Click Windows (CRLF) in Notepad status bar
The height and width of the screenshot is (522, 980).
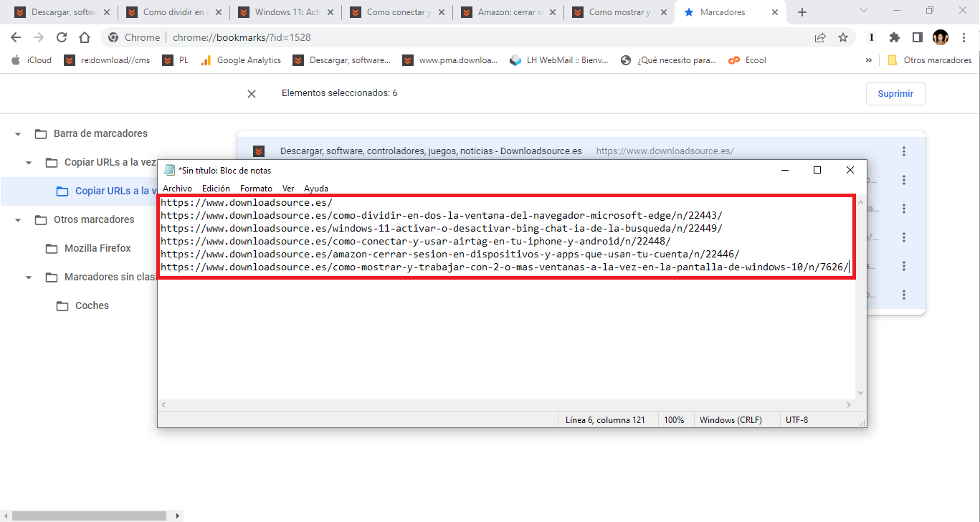point(731,420)
